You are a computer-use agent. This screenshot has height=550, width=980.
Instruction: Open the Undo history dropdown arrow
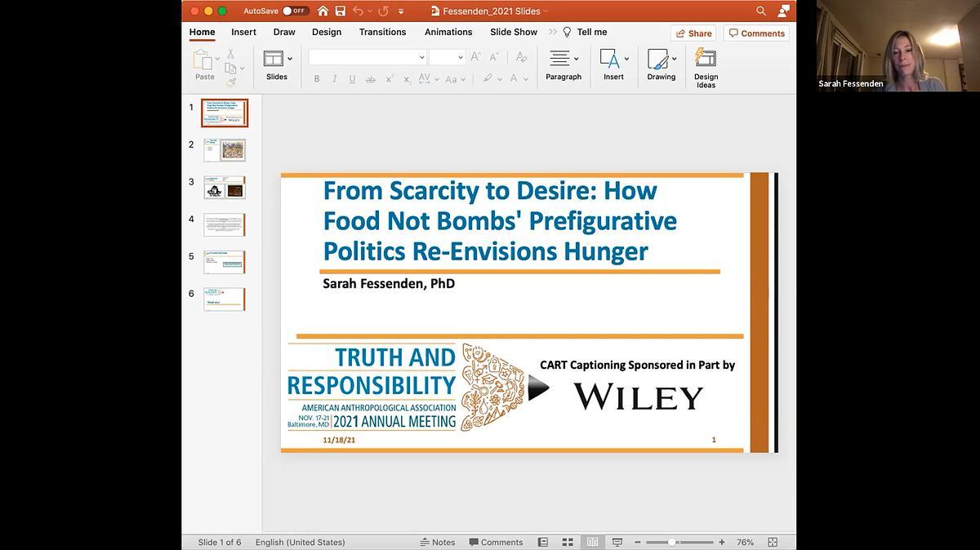tap(370, 11)
